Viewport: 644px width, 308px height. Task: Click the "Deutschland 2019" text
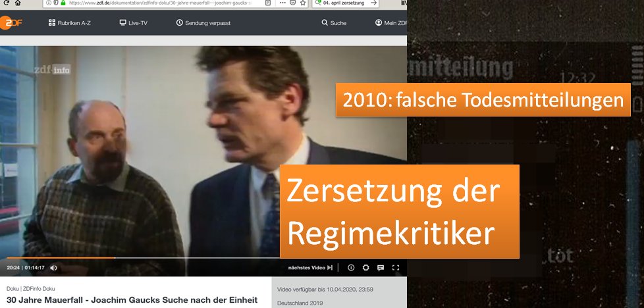(x=300, y=303)
